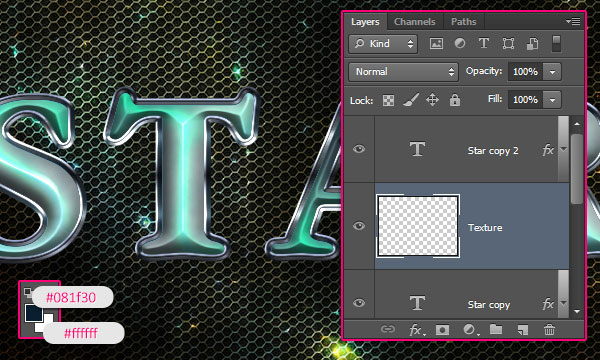Toggle layer filtering switch on/off
The image size is (600, 360).
tap(556, 43)
